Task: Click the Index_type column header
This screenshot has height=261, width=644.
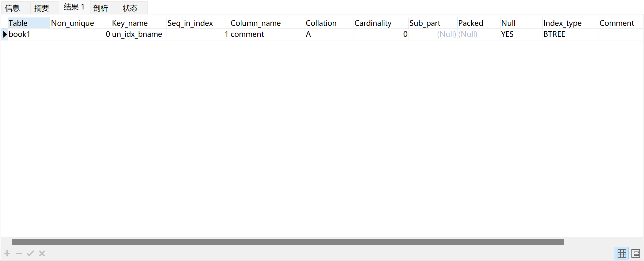Action: click(x=562, y=23)
